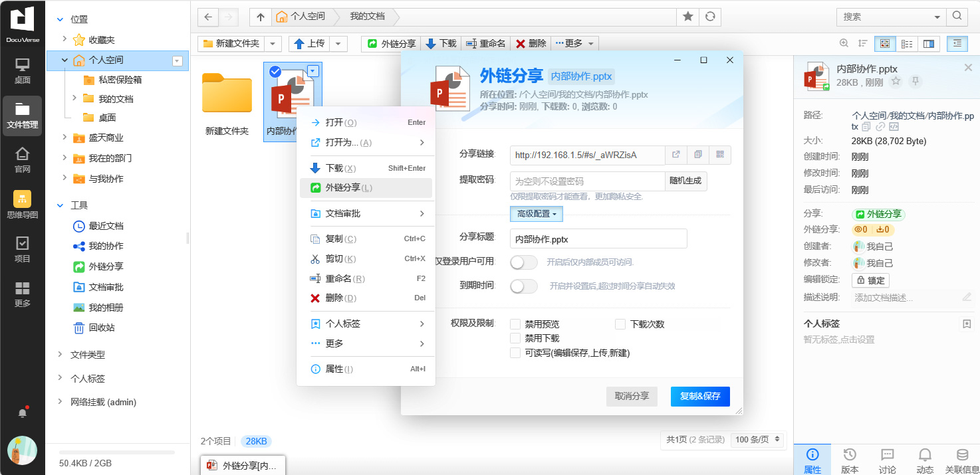The height and width of the screenshot is (475, 980).
Task: Click the extraction password input field
Action: pyautogui.click(x=587, y=181)
